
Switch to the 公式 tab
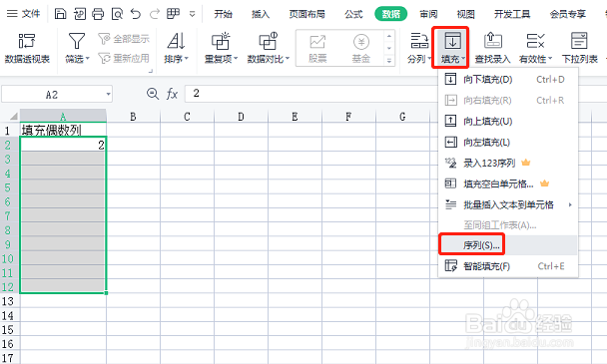(353, 14)
